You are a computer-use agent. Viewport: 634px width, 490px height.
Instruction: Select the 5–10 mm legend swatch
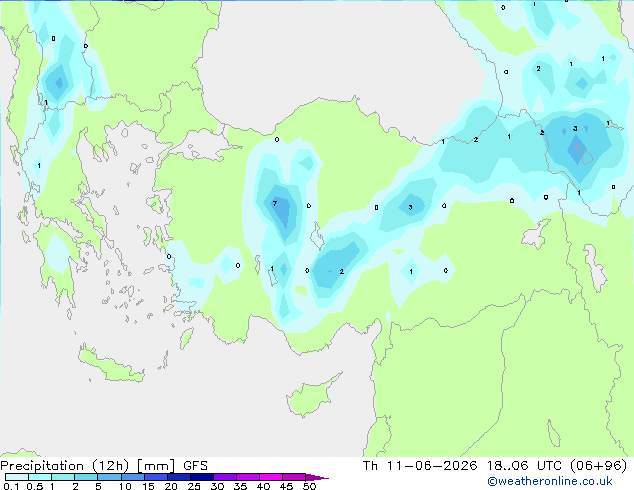point(109,477)
